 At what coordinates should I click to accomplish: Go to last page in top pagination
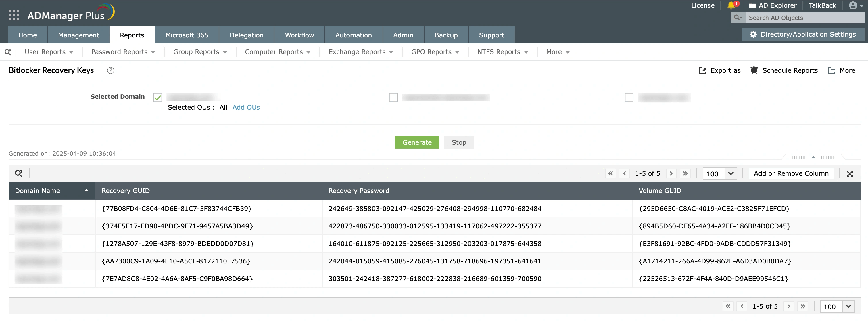click(x=685, y=173)
